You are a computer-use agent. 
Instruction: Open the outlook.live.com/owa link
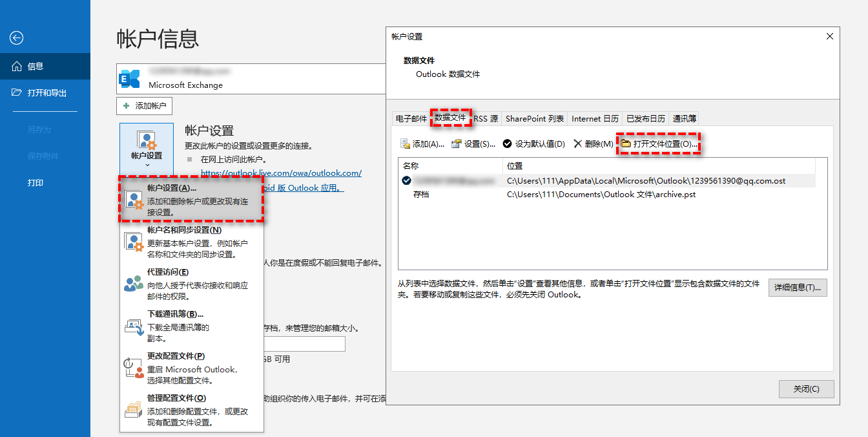[281, 173]
